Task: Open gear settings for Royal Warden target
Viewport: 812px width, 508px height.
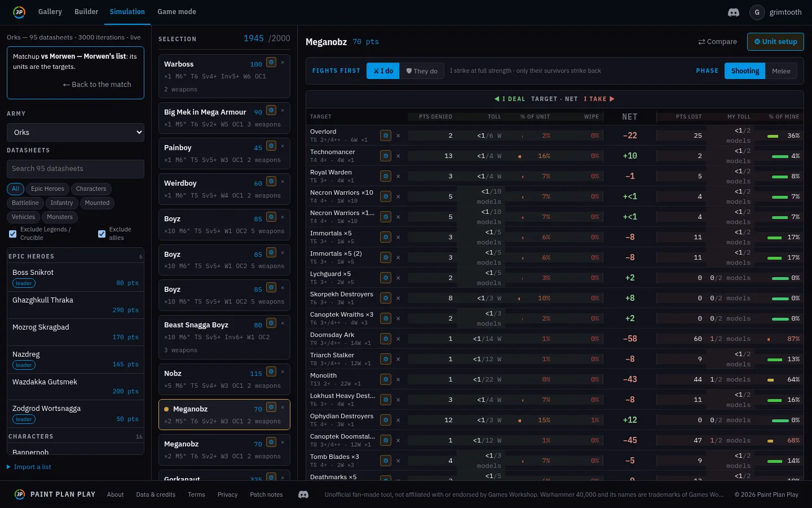Action: point(386,176)
